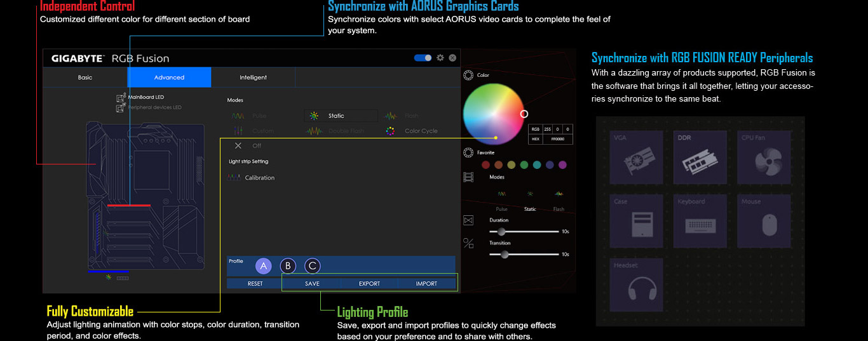Select the VGA peripheral tile
The width and height of the screenshot is (868, 341).
tap(636, 156)
